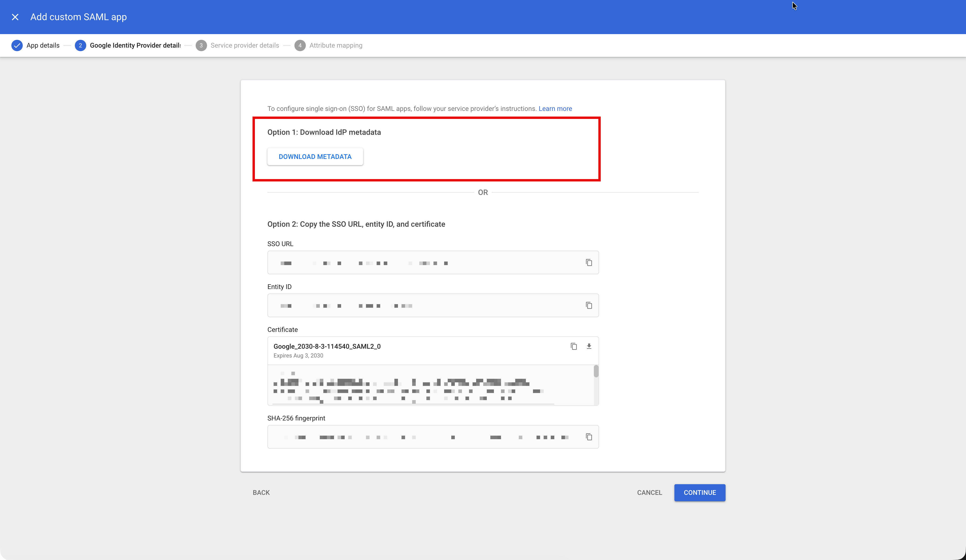966x560 pixels.
Task: Close the Add custom SAML app dialog
Action: (15, 17)
